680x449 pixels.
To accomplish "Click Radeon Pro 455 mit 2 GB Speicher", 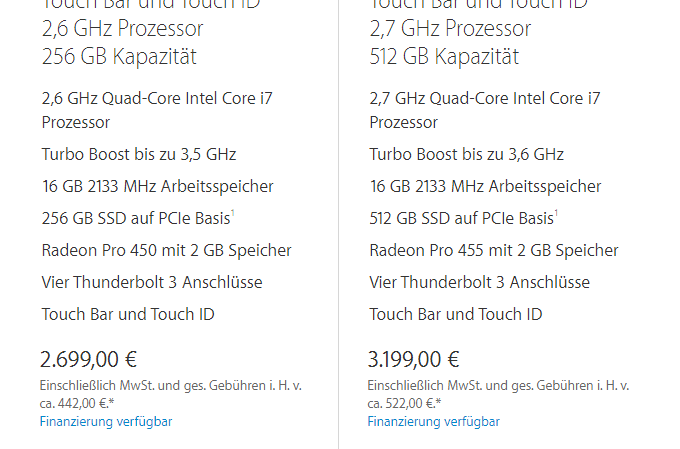I will click(494, 250).
